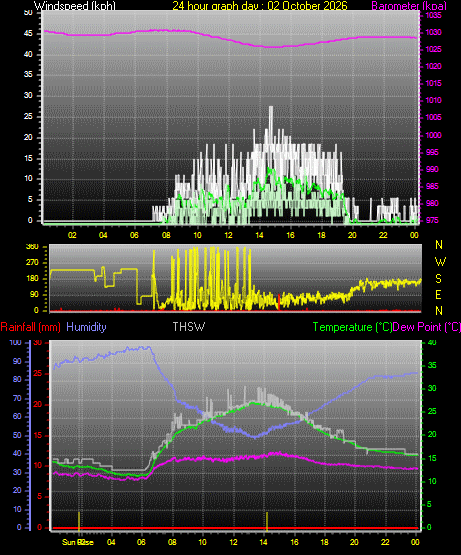
Task: Click the "E" compass direction label
Action: tap(438, 295)
